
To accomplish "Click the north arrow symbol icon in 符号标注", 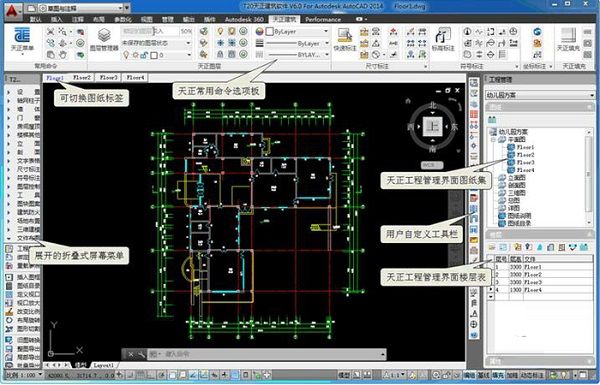I will (467, 32).
